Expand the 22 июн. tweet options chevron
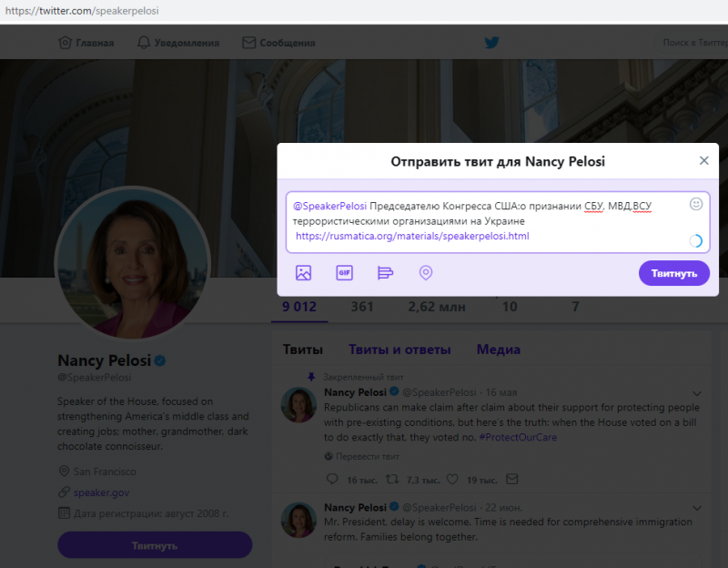 pos(696,508)
